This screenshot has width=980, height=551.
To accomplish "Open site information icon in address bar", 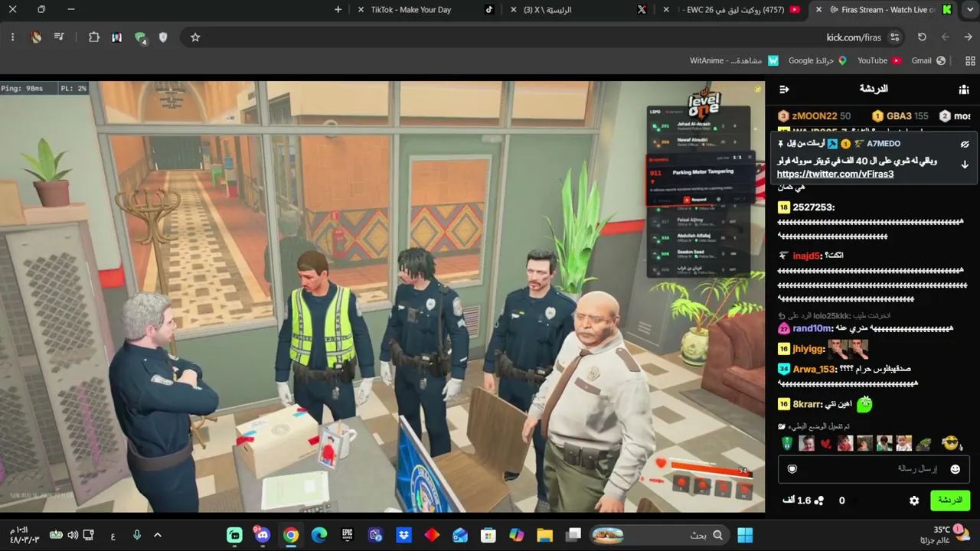I will pyautogui.click(x=894, y=37).
